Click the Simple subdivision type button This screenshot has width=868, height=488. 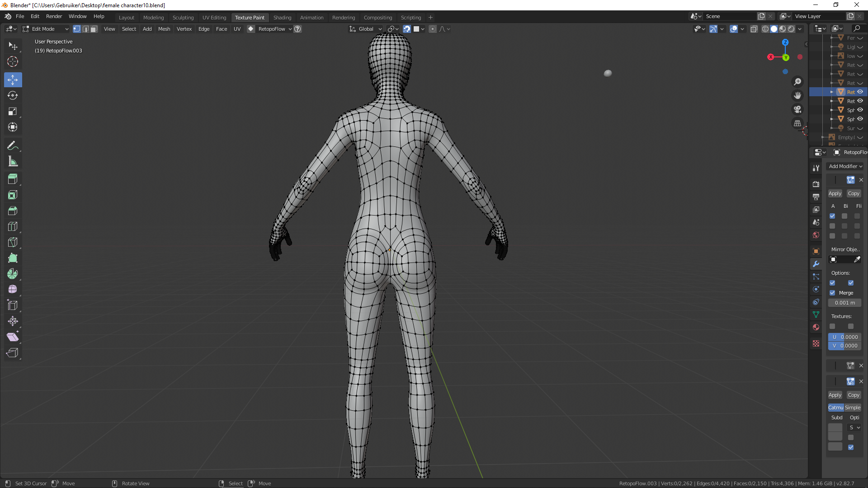pyautogui.click(x=853, y=408)
